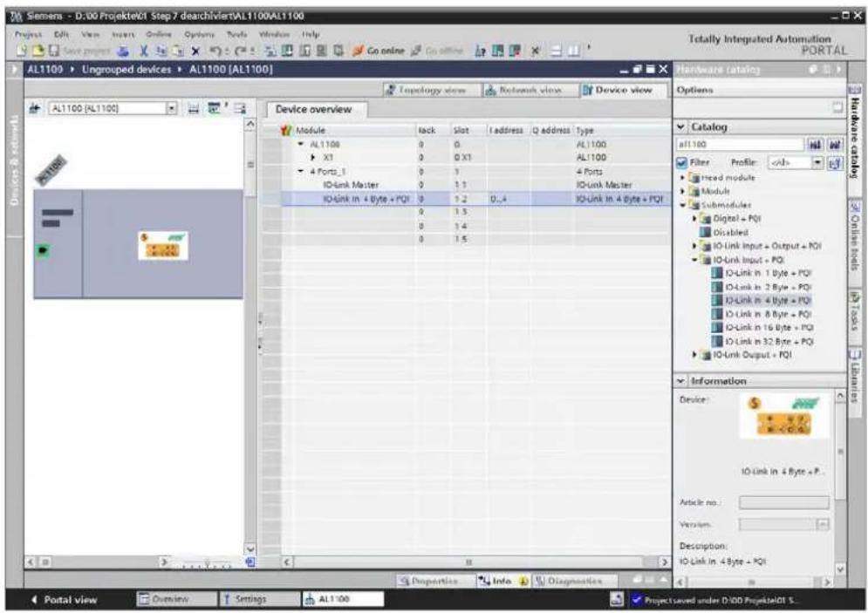Click the IO-Link Master row in Device overview

475,186
